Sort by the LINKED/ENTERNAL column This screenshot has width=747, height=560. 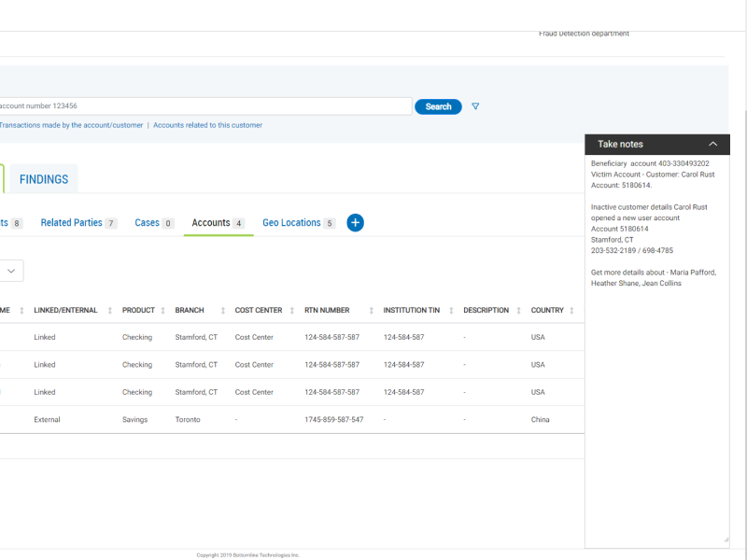(110, 311)
